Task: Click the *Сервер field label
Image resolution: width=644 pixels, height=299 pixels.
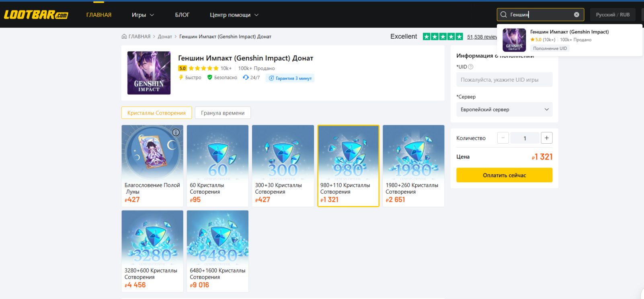Action: [x=466, y=97]
